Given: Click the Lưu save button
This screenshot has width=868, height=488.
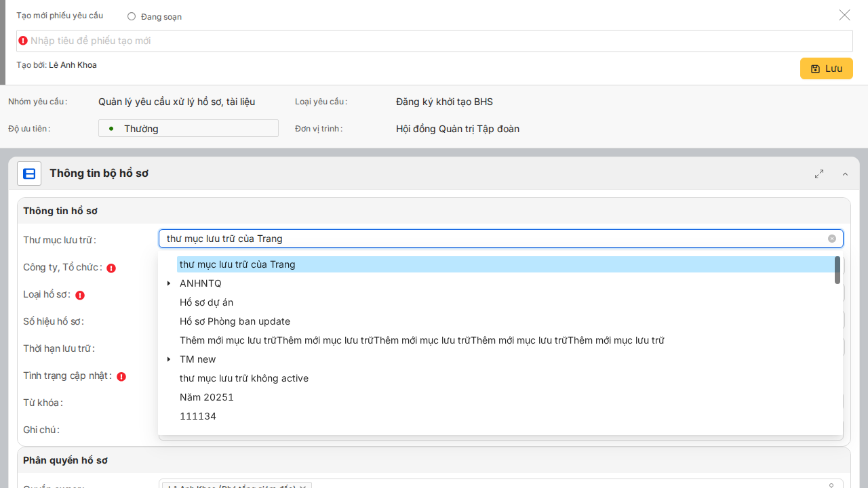Looking at the screenshot, I should [x=826, y=68].
